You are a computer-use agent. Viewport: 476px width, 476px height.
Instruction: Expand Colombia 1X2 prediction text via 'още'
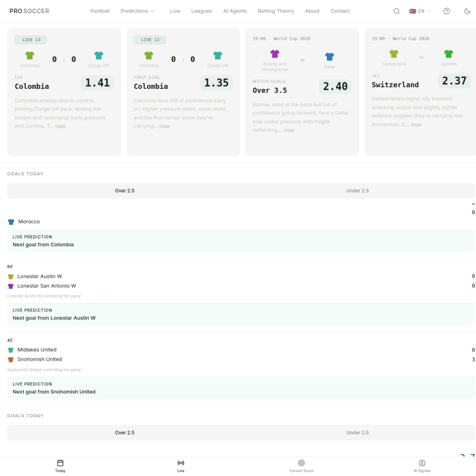point(60,126)
